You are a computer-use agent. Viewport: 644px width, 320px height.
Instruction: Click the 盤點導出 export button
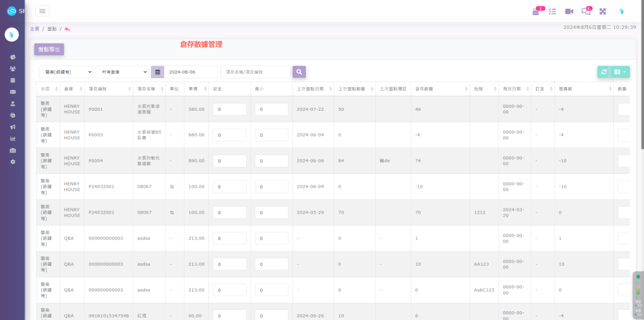[49, 49]
